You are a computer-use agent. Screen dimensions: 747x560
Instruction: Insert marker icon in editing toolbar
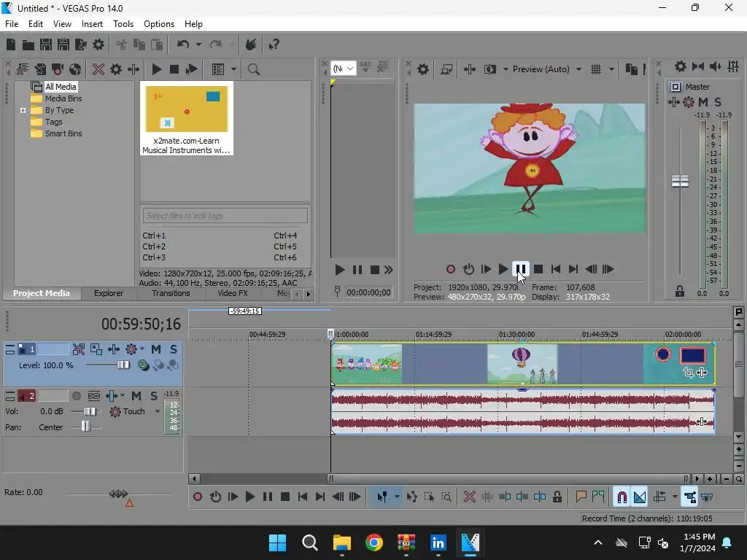point(581,497)
